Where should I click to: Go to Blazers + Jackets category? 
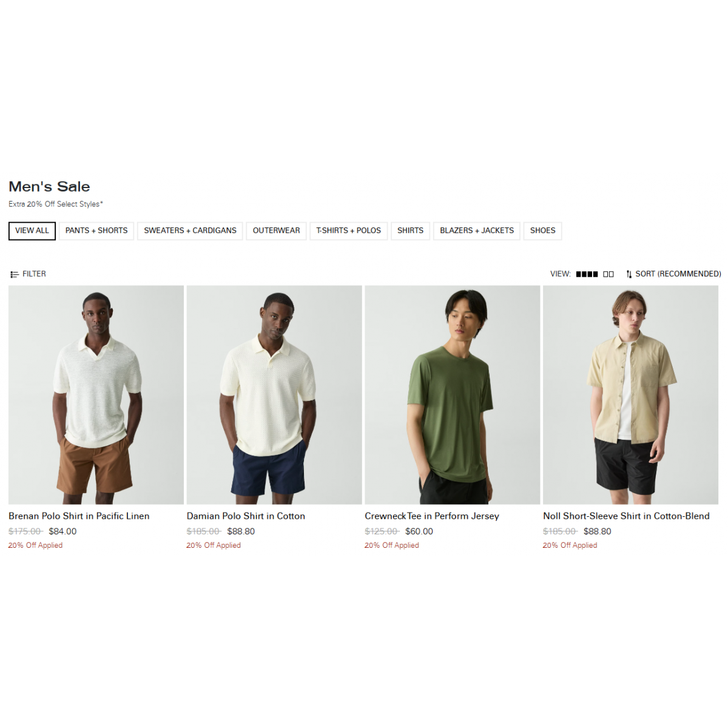point(477,231)
